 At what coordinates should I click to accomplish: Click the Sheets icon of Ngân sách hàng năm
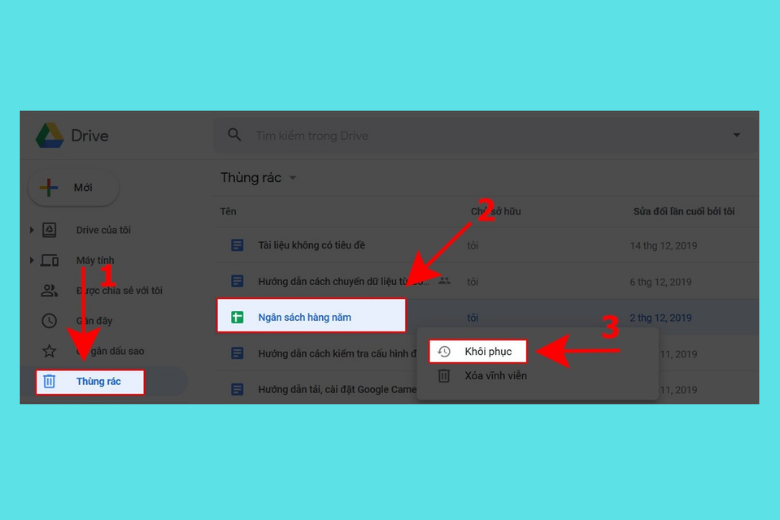pos(237,317)
